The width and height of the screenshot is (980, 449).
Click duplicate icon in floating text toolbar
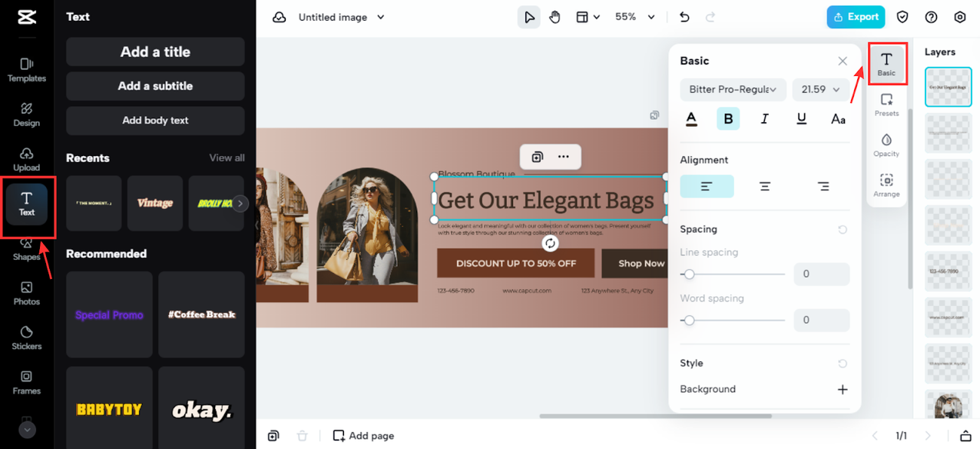pos(538,157)
